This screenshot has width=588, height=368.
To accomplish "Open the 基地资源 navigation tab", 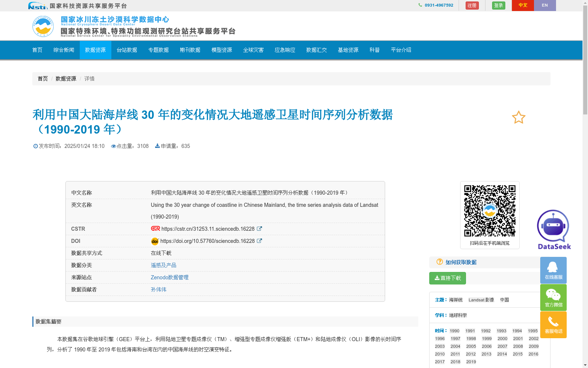I will click(x=348, y=50).
